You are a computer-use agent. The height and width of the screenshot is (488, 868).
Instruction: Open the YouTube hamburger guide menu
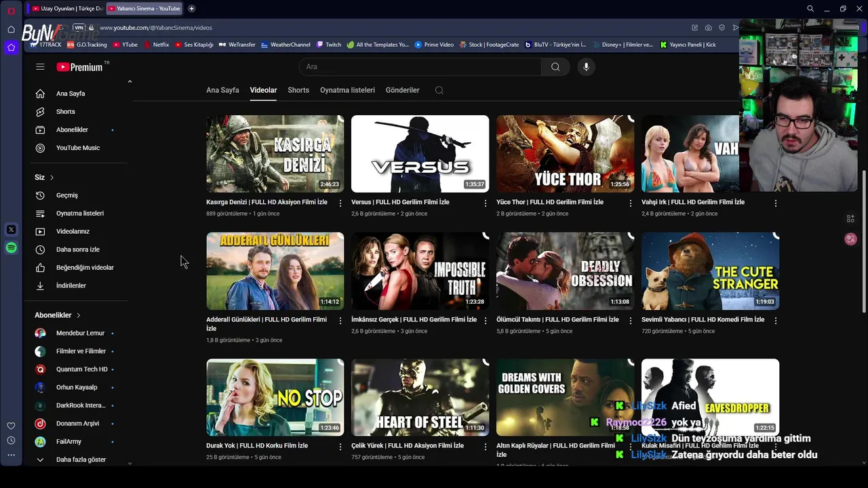coord(40,66)
